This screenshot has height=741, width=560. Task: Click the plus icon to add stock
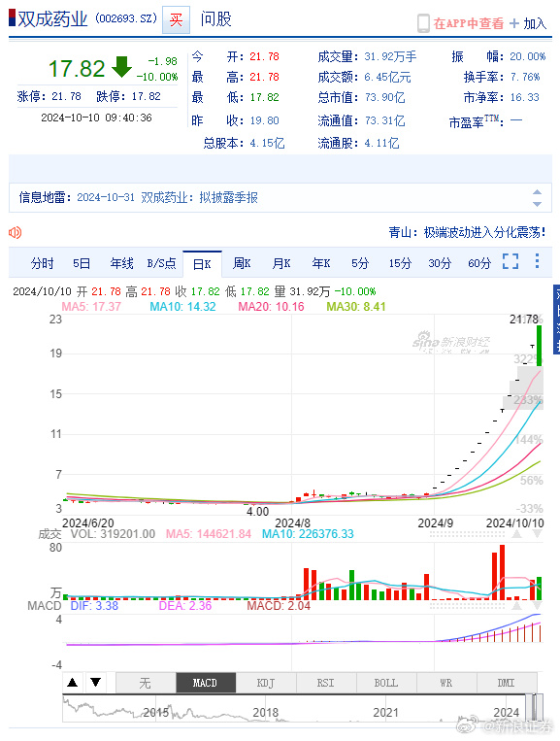pos(514,23)
